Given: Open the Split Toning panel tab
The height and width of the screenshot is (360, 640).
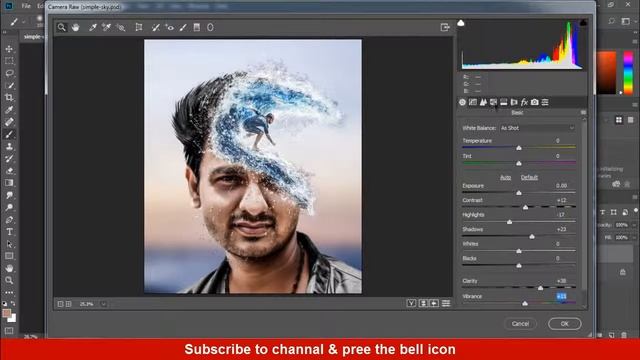Looking at the screenshot, I should coord(504,102).
